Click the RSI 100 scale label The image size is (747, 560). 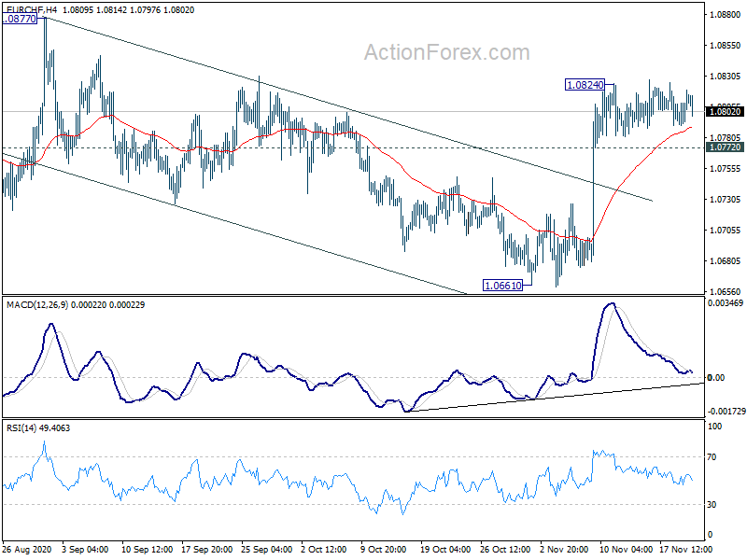714,427
